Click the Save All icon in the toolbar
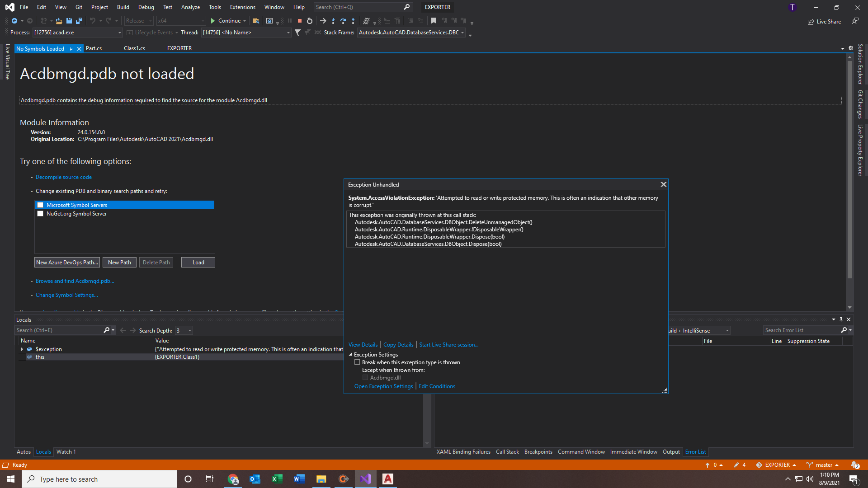The height and width of the screenshot is (488, 868). (x=79, y=21)
